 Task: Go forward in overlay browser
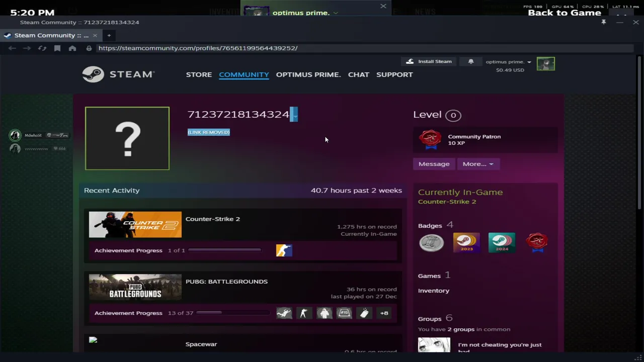point(27,48)
